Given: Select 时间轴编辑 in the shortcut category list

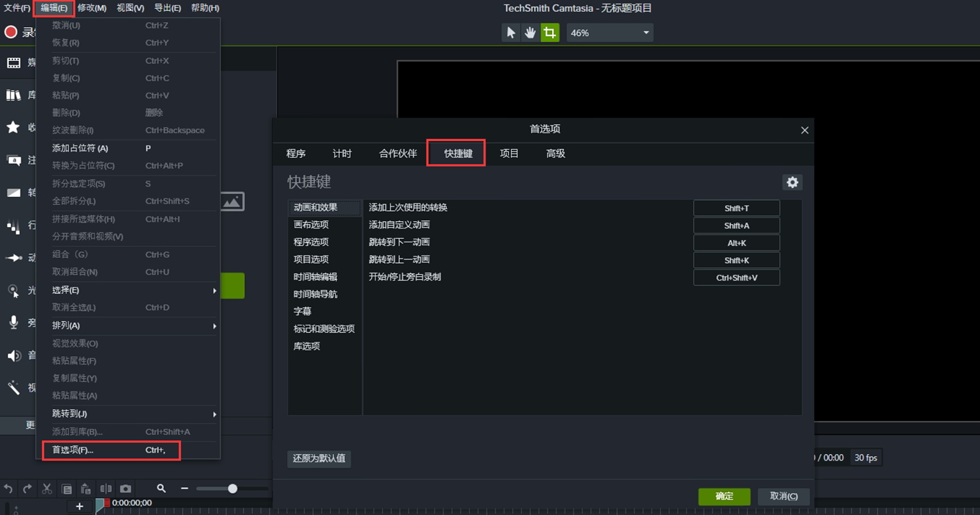Looking at the screenshot, I should pyautogui.click(x=315, y=277).
